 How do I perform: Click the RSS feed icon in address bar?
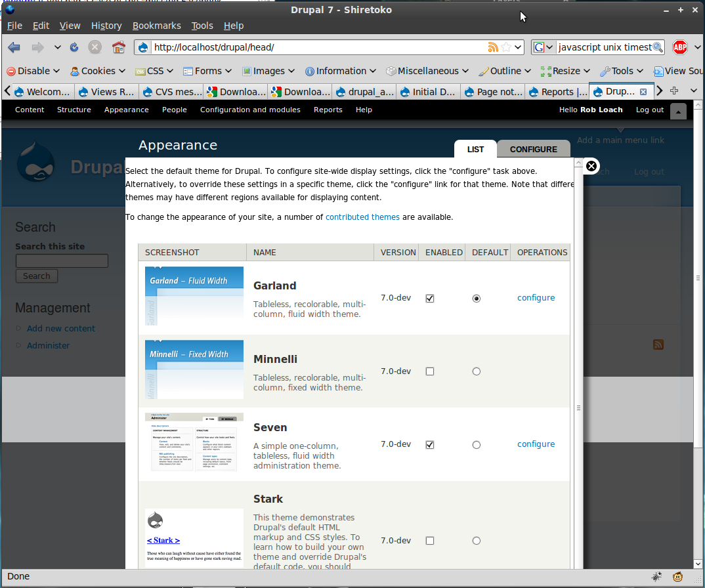tap(492, 47)
